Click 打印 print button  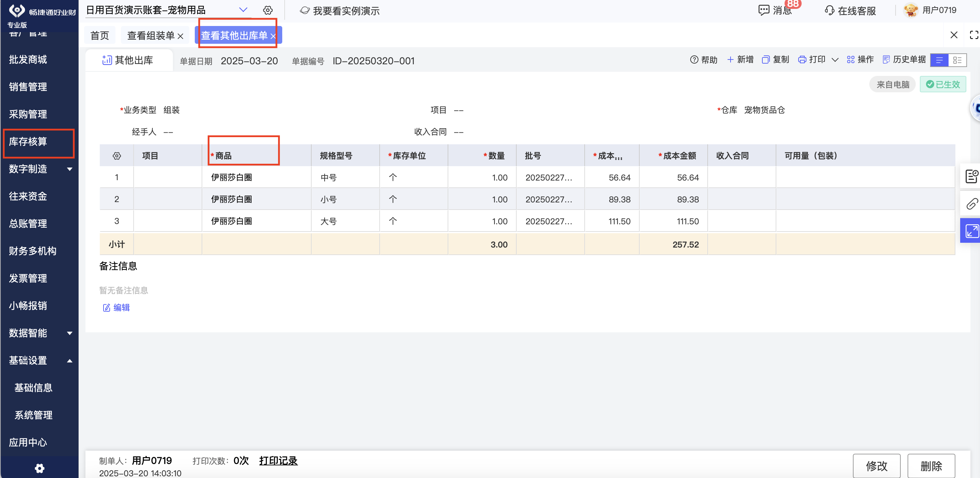[812, 60]
